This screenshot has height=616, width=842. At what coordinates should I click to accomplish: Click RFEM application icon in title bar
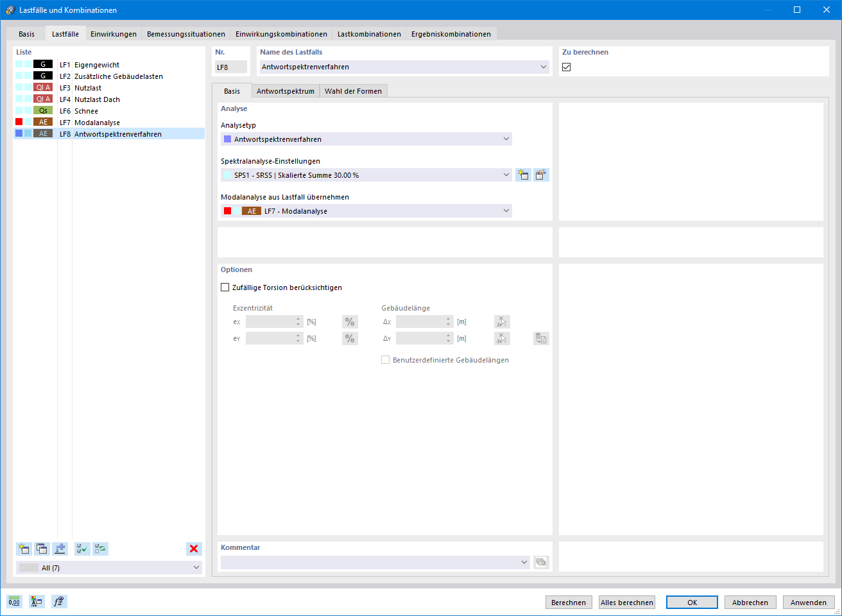10,10
